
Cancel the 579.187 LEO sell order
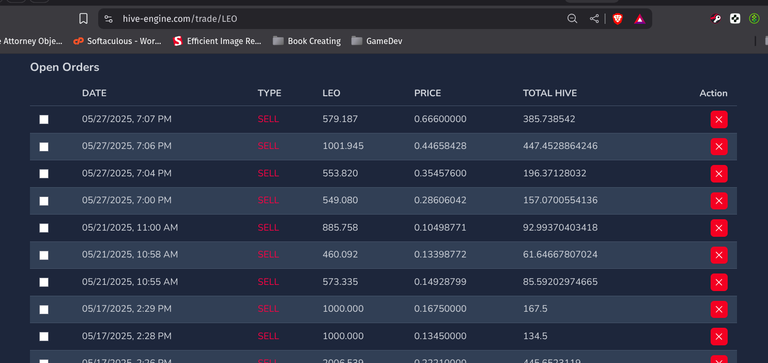pos(719,120)
